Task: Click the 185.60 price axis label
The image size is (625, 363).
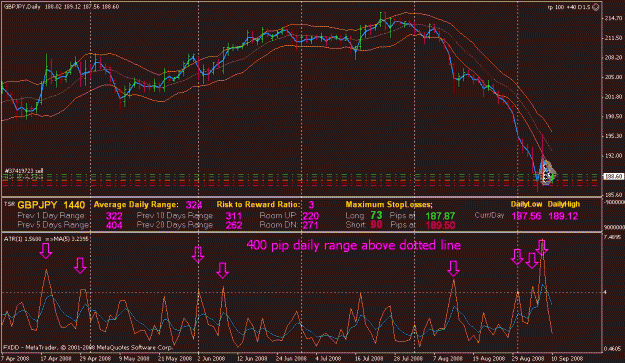Action: point(614,194)
